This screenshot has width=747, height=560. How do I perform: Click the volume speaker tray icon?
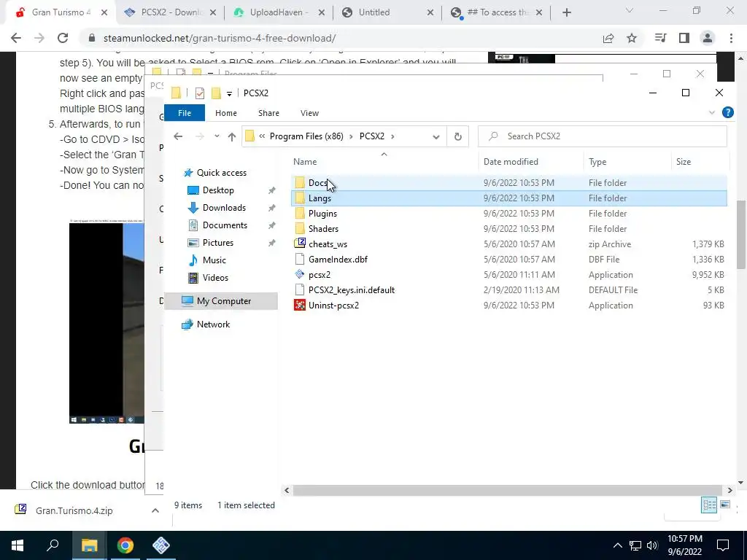click(x=652, y=545)
